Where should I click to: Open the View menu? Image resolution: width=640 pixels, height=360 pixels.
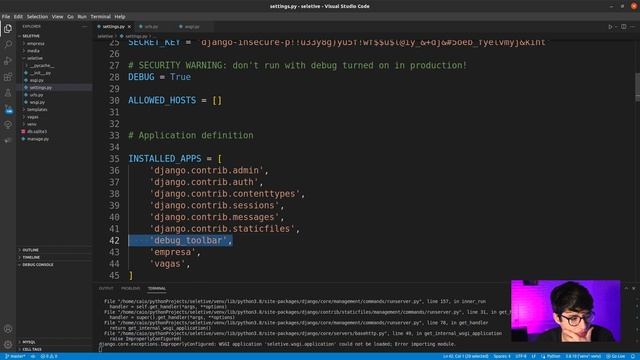pyautogui.click(x=58, y=17)
